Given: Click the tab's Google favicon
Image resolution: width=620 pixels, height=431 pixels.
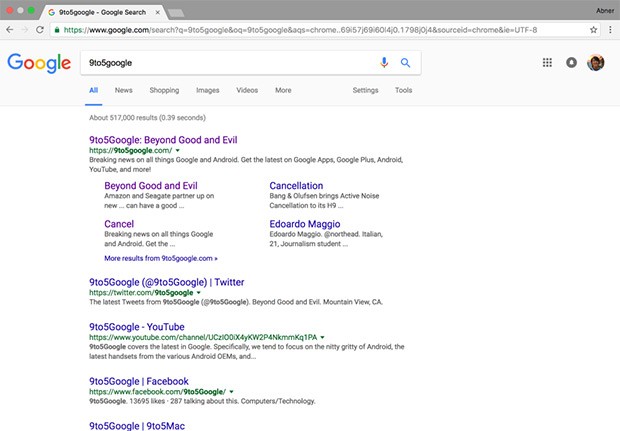Looking at the screenshot, I should tap(51, 12).
